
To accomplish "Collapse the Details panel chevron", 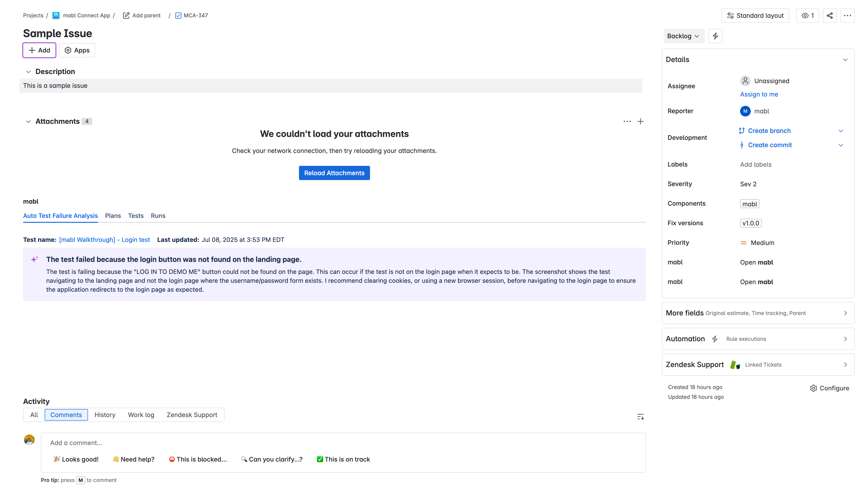I will click(845, 60).
